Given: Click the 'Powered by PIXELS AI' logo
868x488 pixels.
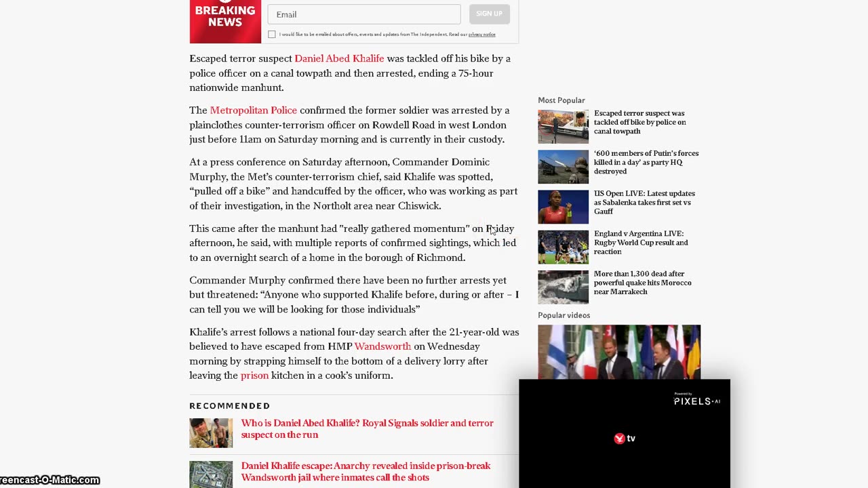Looking at the screenshot, I should click(696, 399).
